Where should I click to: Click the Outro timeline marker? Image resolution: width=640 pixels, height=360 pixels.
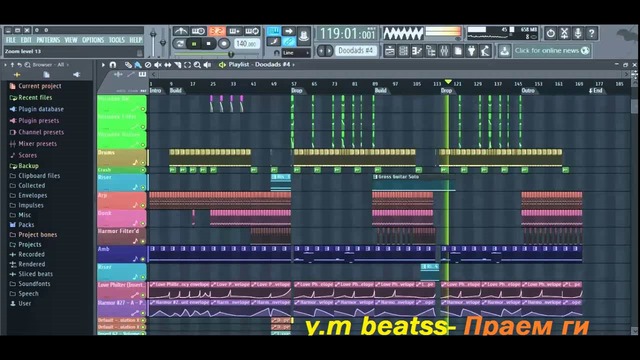[528, 91]
